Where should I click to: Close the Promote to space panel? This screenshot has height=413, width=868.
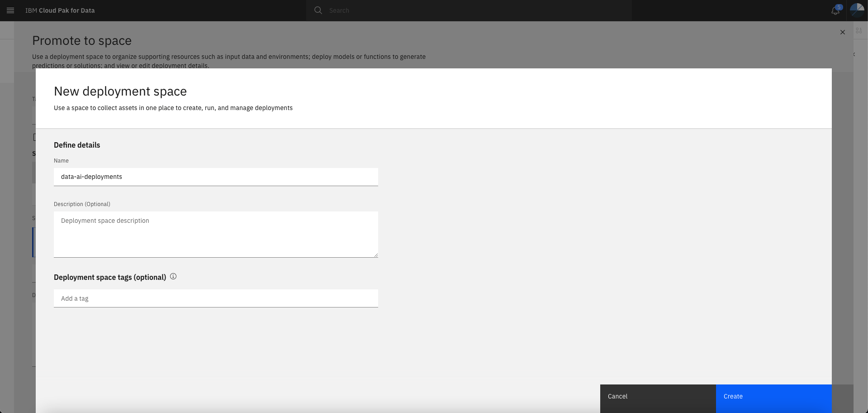click(x=843, y=32)
